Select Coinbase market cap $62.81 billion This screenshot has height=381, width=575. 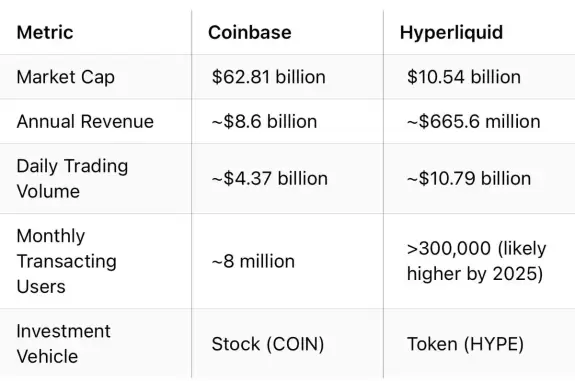coord(268,77)
